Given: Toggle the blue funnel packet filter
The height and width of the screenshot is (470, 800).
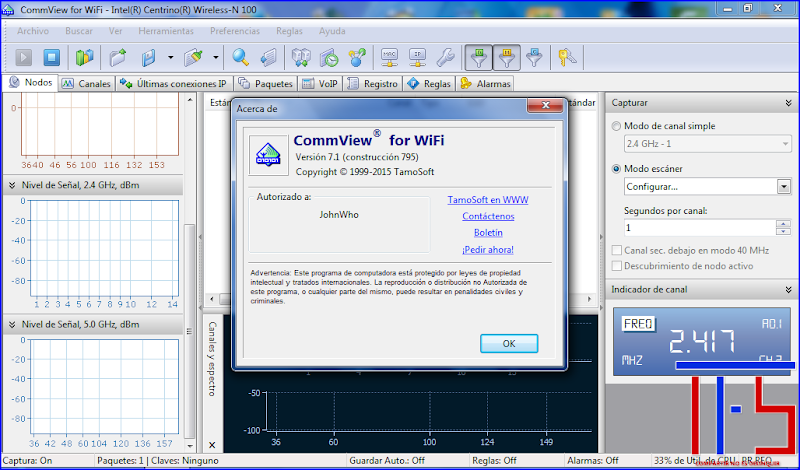Looking at the screenshot, I should click(x=534, y=57).
